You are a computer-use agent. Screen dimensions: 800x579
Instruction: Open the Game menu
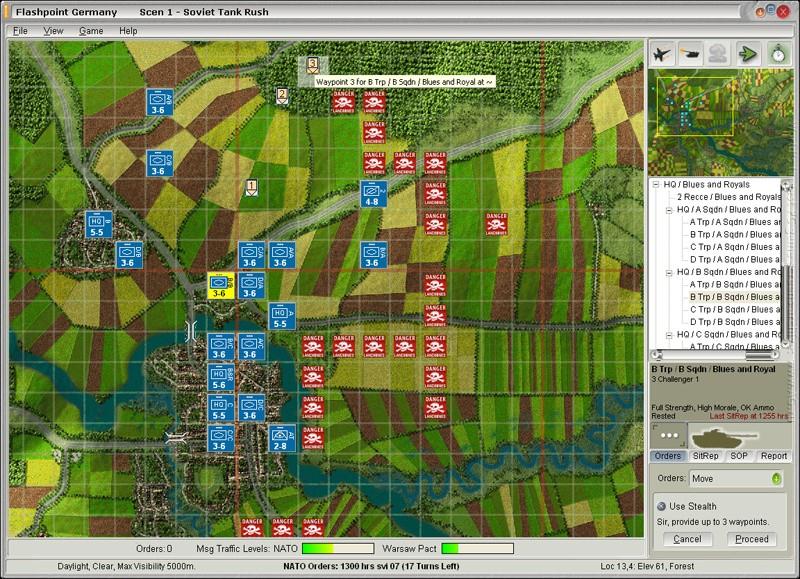91,31
